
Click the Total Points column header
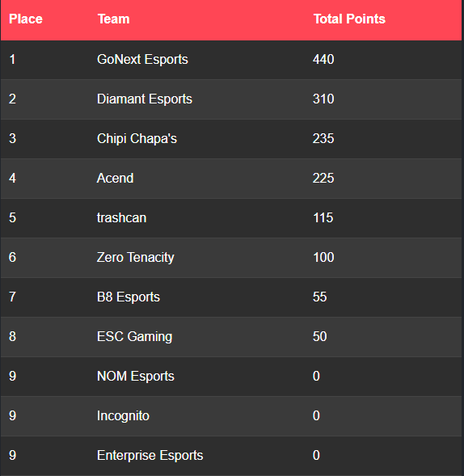point(349,19)
